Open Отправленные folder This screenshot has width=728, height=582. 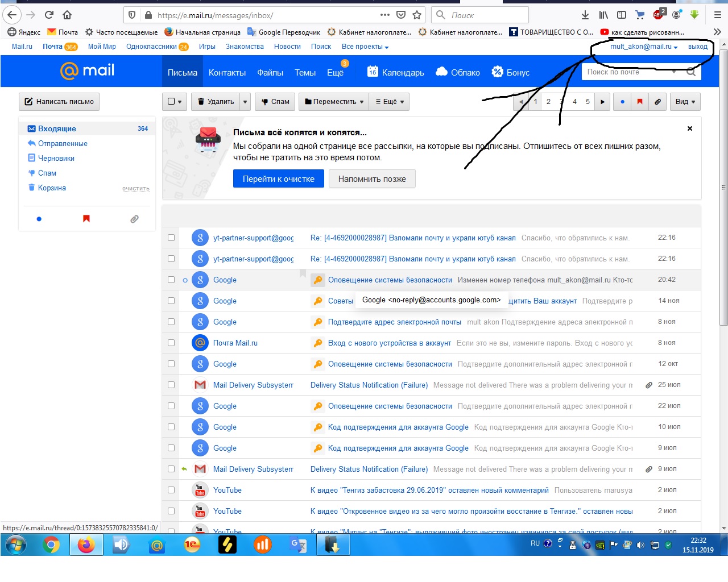tap(63, 143)
